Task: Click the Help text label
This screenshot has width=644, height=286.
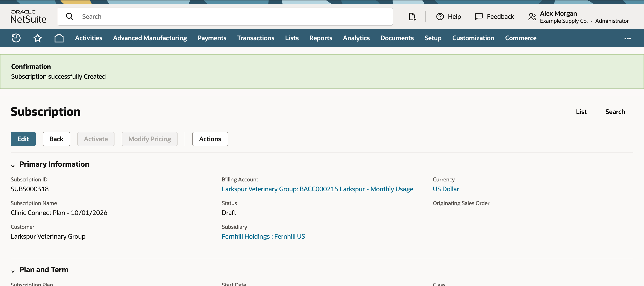Action: coord(454,17)
